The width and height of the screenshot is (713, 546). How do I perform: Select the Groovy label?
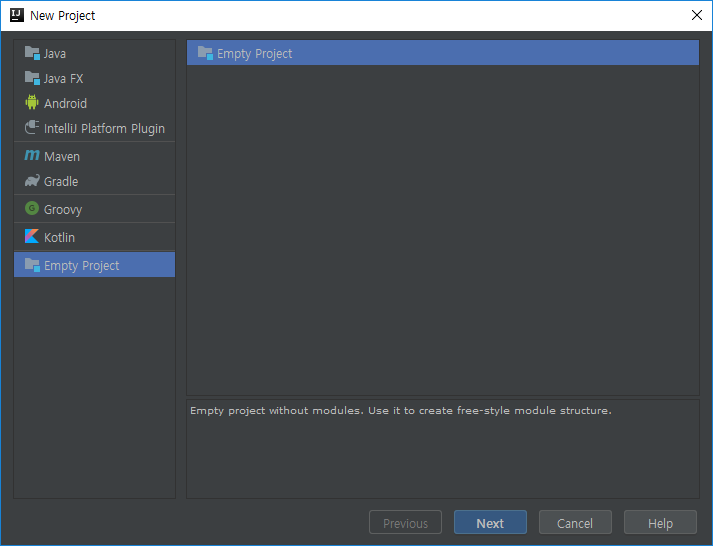[x=63, y=210]
